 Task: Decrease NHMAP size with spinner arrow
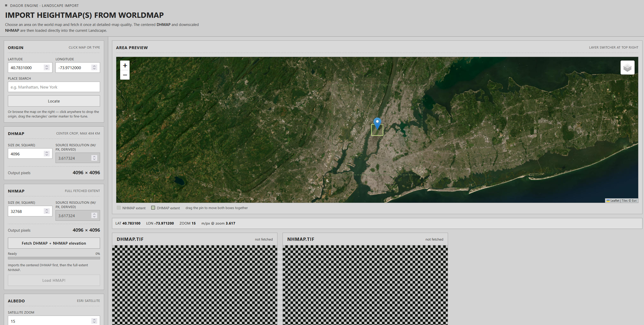(47, 213)
